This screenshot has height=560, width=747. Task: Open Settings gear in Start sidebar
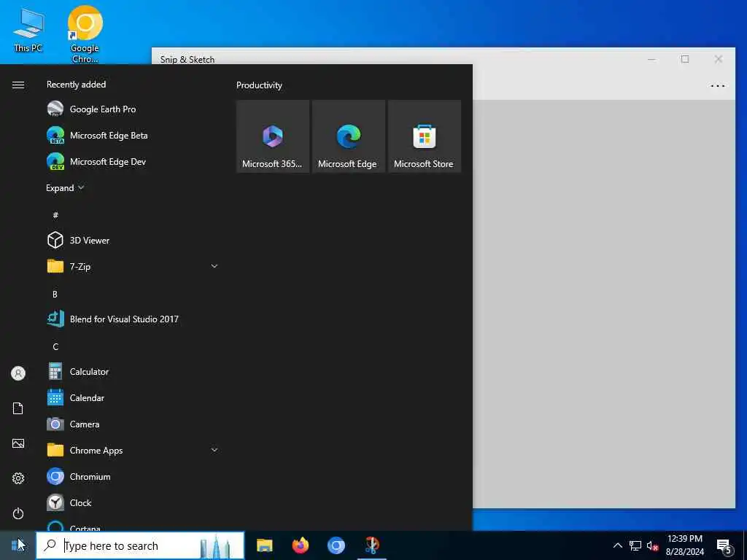(18, 478)
